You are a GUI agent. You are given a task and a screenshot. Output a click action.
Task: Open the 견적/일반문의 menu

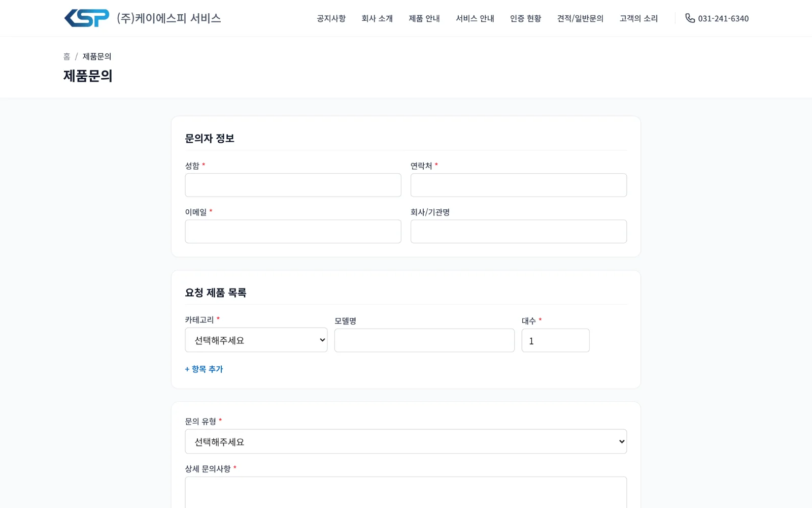(x=581, y=18)
